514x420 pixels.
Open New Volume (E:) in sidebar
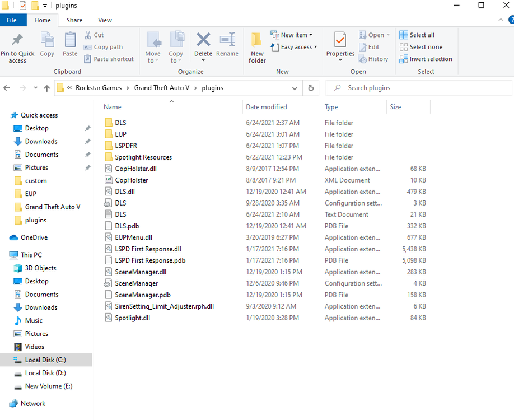(x=49, y=386)
